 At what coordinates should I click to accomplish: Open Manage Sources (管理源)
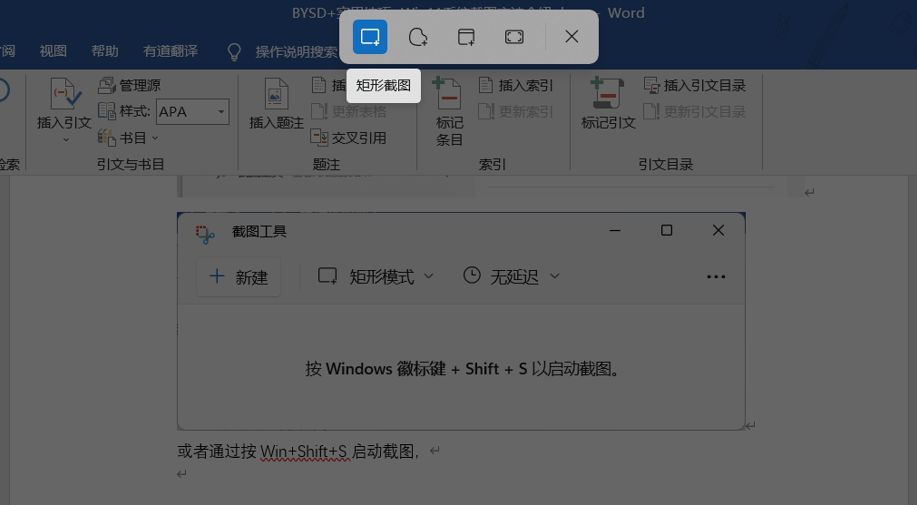130,85
